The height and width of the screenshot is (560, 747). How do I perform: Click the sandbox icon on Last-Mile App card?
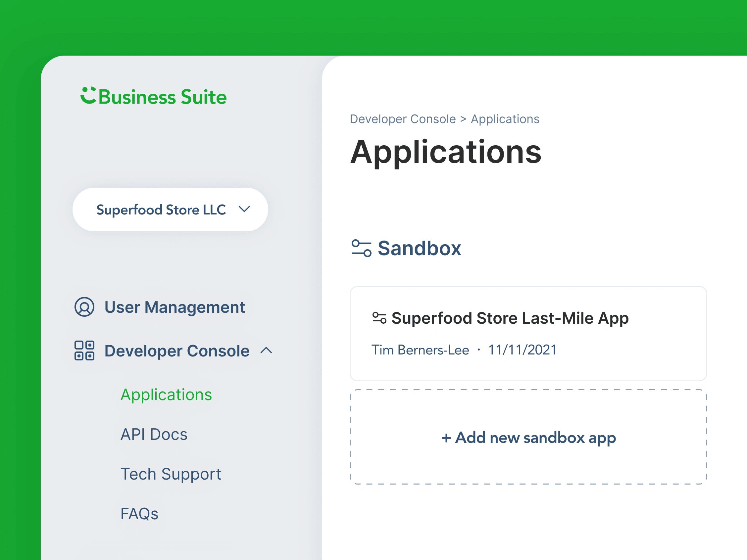click(379, 318)
